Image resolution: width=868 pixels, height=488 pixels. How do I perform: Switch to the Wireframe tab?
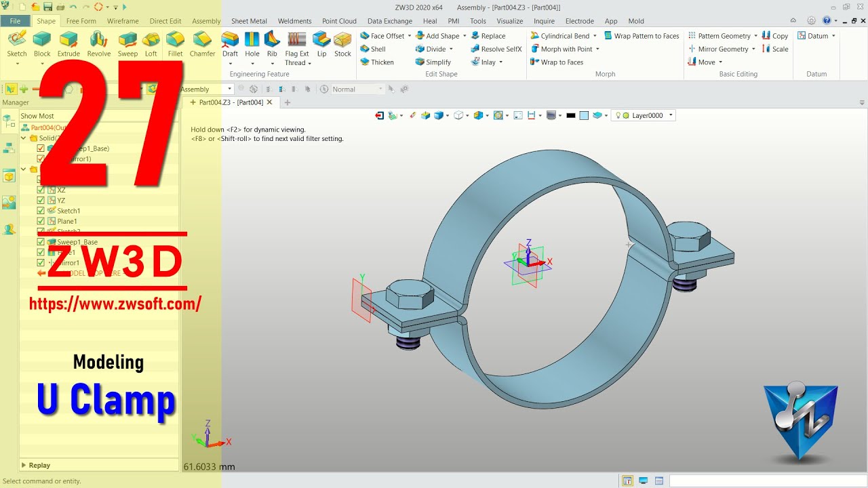[x=123, y=21]
